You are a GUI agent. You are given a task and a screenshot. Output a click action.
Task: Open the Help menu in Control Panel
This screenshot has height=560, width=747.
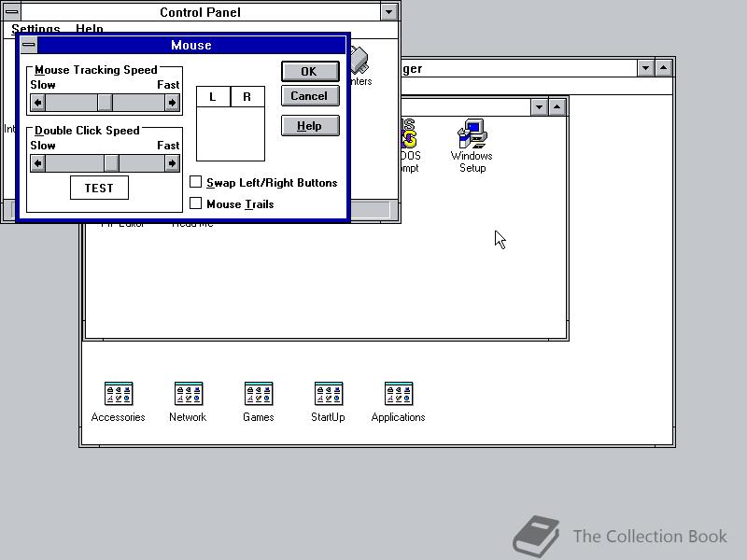coord(89,29)
